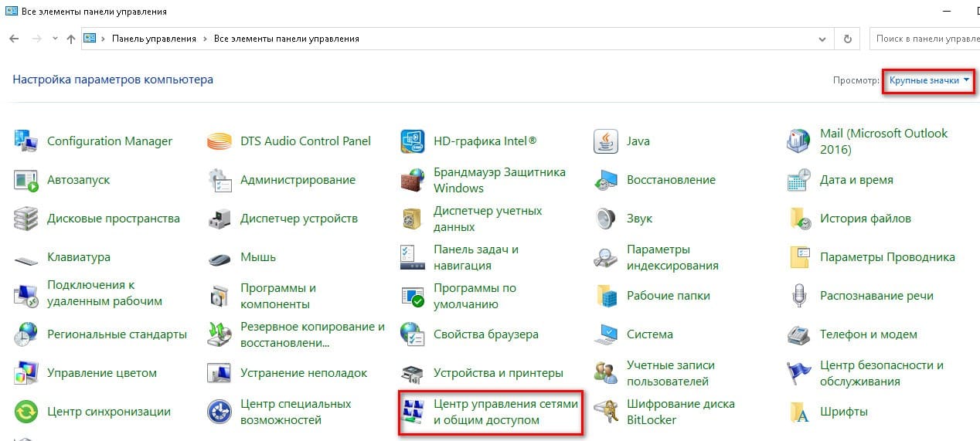The height and width of the screenshot is (441, 980).
Task: Go up one level arrow
Action: click(x=71, y=39)
